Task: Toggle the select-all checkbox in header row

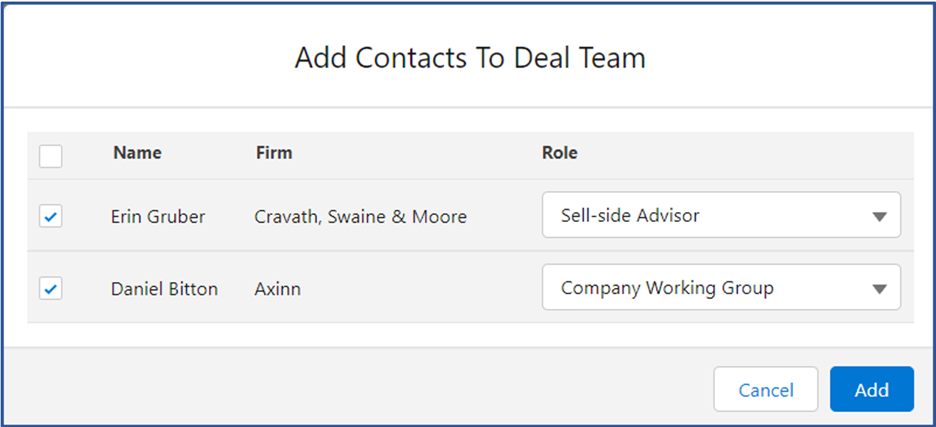Action: (51, 156)
